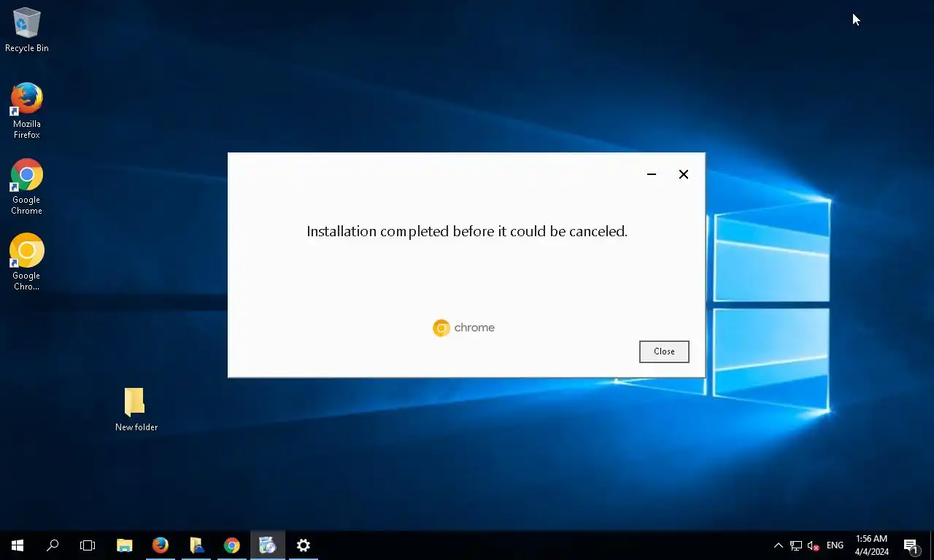
Task: Select the New folder desktop icon
Action: 136,409
